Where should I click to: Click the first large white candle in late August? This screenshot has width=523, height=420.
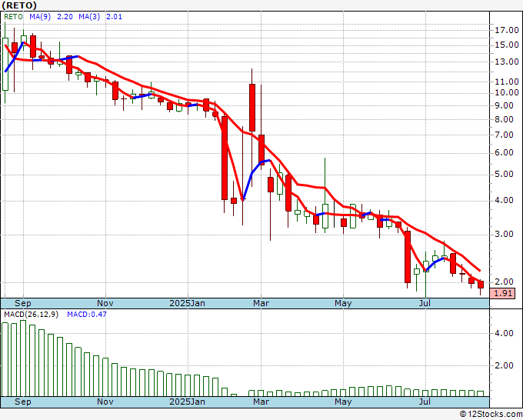[x=5, y=64]
